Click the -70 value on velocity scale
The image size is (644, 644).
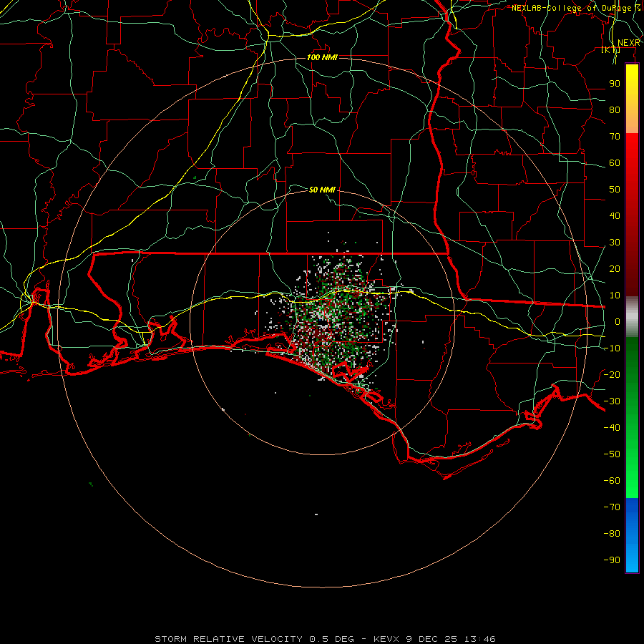click(612, 507)
